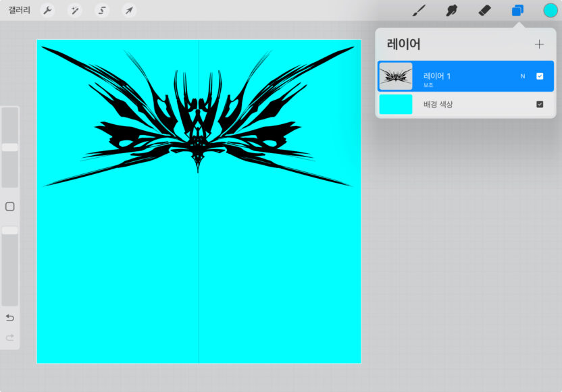This screenshot has height=392, width=562.
Task: Toggle 배경 색상 layer visibility checkbox
Action: pos(540,105)
